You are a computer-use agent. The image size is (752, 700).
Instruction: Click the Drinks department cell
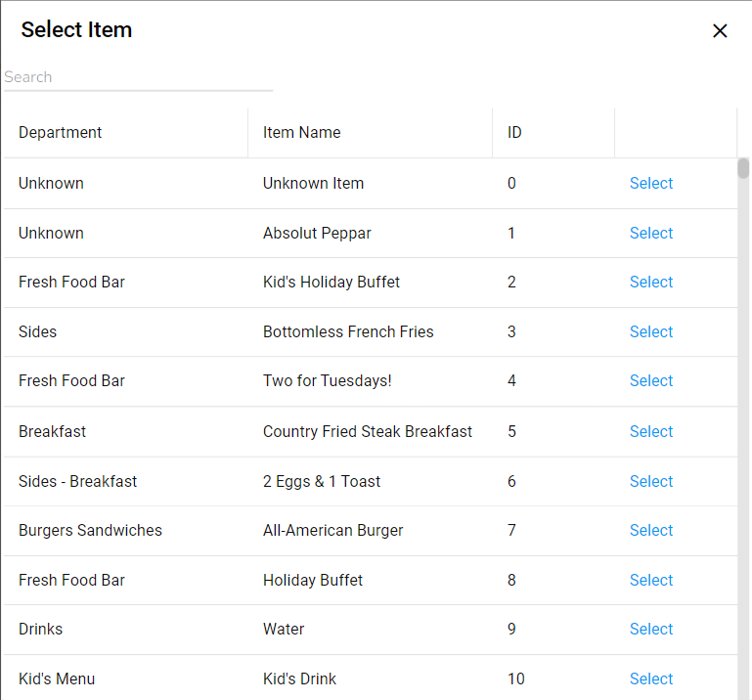tap(41, 630)
